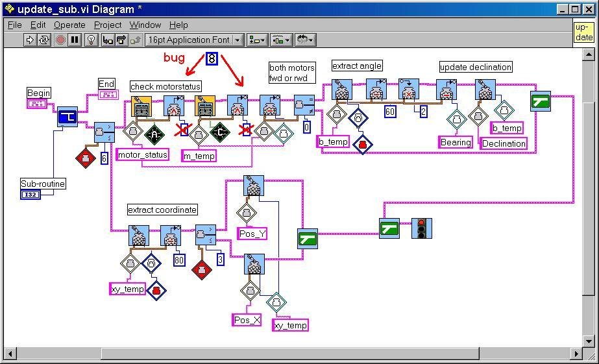Open the Project menu
This screenshot has width=599, height=364.
point(108,25)
